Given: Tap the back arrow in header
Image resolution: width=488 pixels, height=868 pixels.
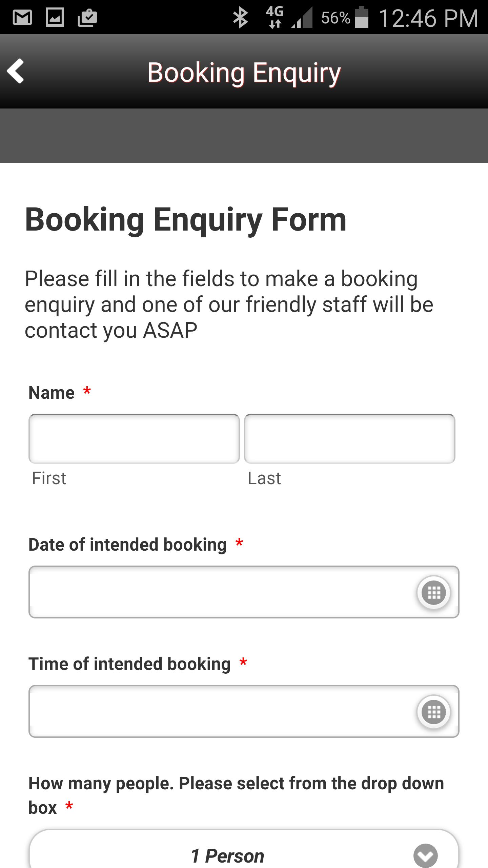Looking at the screenshot, I should 16,71.
